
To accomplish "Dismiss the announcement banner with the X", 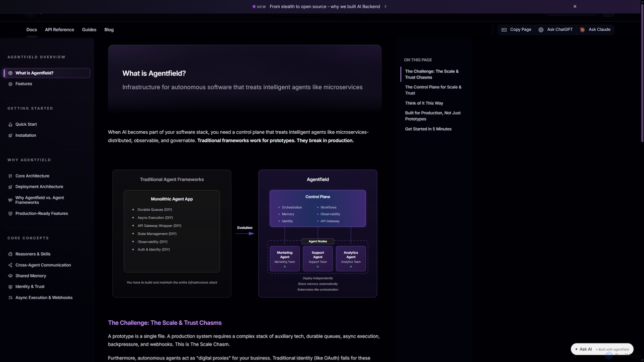I will [x=575, y=7].
